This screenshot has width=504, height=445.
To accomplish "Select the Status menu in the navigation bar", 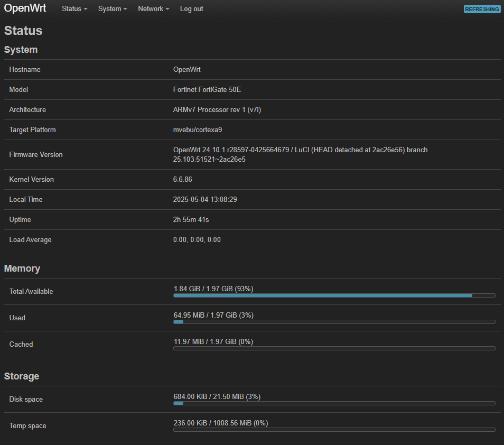I will click(x=74, y=8).
